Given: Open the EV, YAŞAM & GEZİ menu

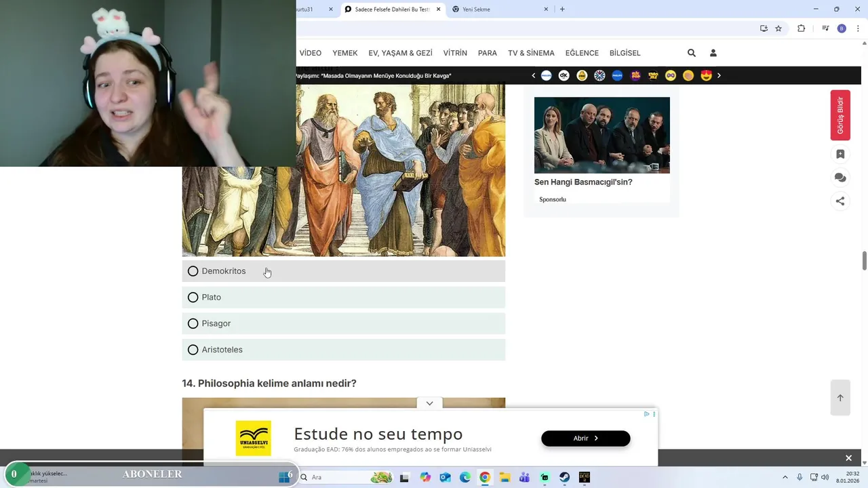Looking at the screenshot, I should coord(401,53).
